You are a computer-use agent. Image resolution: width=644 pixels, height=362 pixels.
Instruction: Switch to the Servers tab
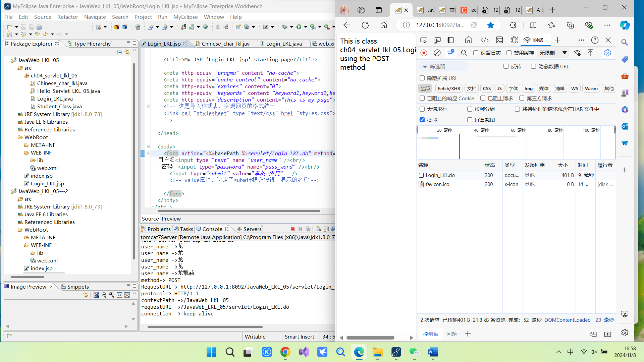pyautogui.click(x=249, y=229)
